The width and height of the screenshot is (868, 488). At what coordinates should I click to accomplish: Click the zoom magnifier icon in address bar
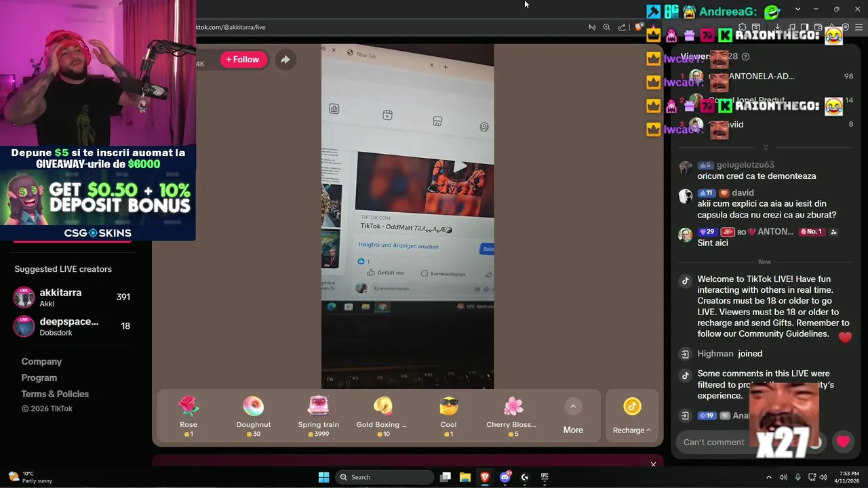click(606, 27)
